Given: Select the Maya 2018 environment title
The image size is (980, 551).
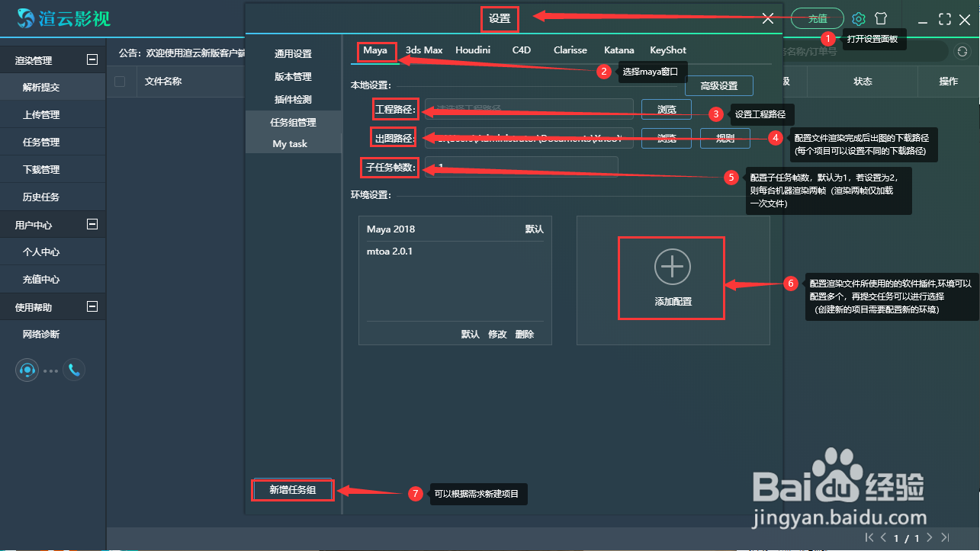Looking at the screenshot, I should click(390, 229).
